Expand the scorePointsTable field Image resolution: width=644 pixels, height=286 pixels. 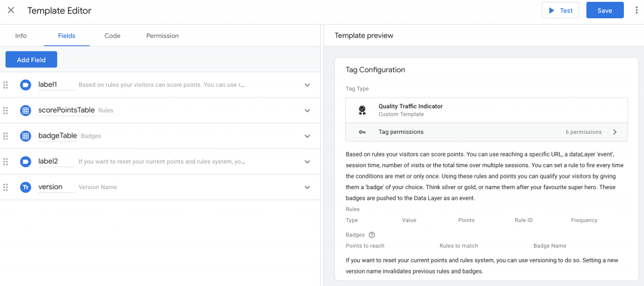308,111
